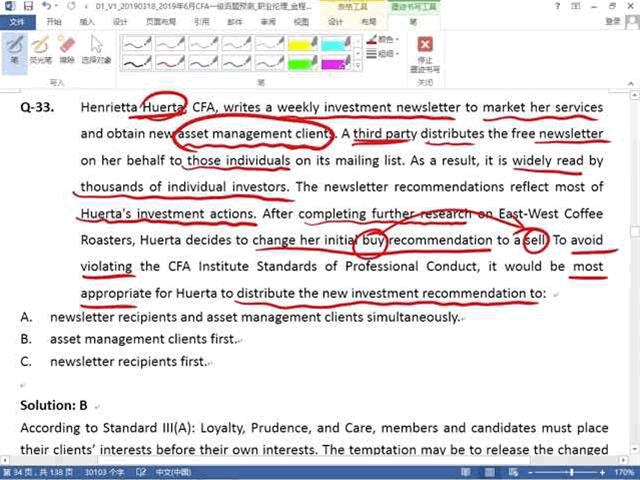
Task: Switch to the Design (设计) ribbon tab
Action: (120, 22)
